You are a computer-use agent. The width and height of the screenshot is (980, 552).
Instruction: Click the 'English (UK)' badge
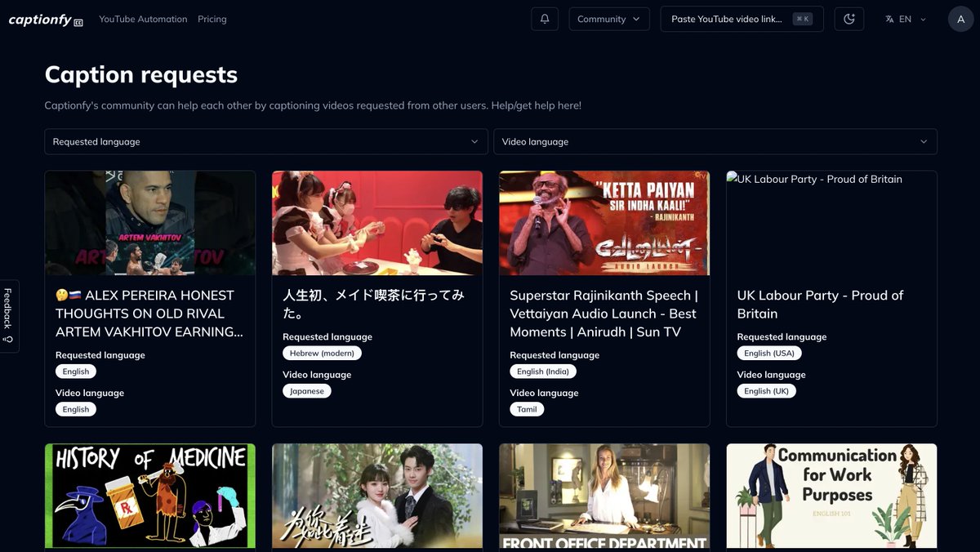pyautogui.click(x=766, y=391)
